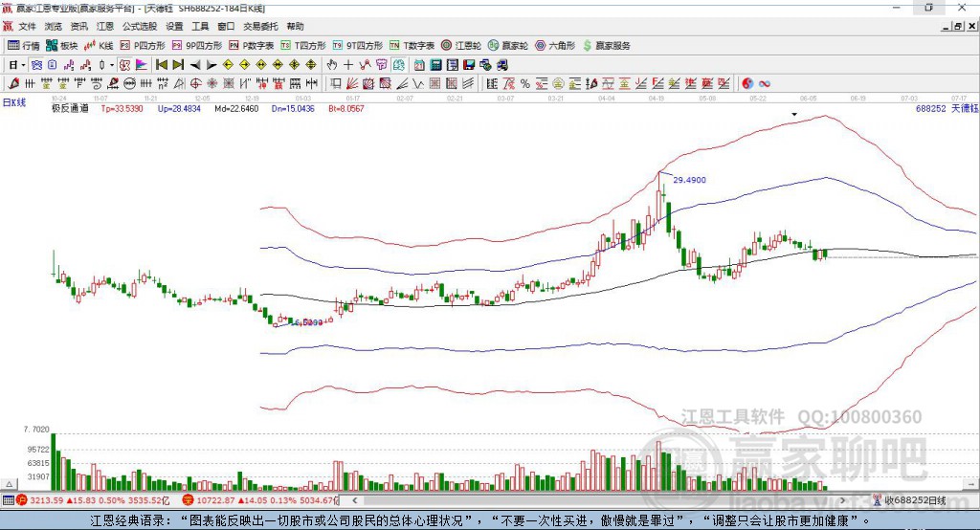Select the n² squared lines tool
This screenshot has height=530, width=980.
pyautogui.click(x=163, y=84)
